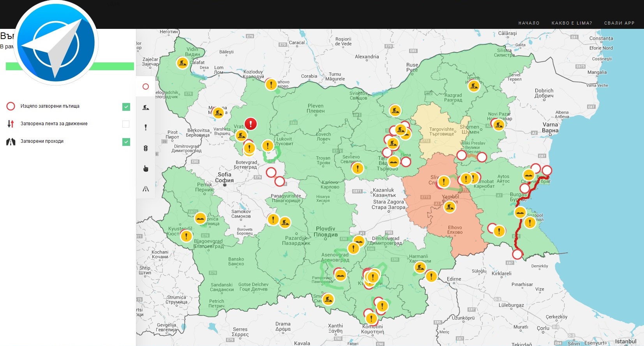This screenshot has width=644, height=346.
Task: Select the exclamation warning category icon
Action: (146, 128)
